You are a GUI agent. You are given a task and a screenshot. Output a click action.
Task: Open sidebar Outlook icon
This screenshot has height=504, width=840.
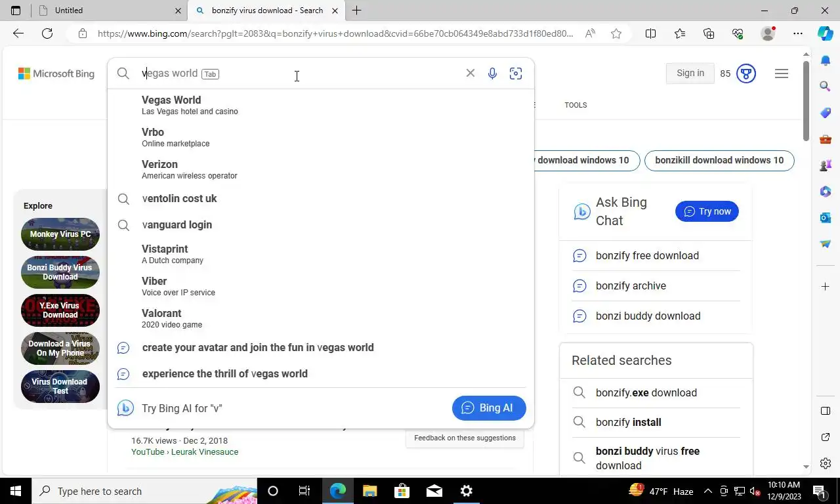(x=826, y=217)
